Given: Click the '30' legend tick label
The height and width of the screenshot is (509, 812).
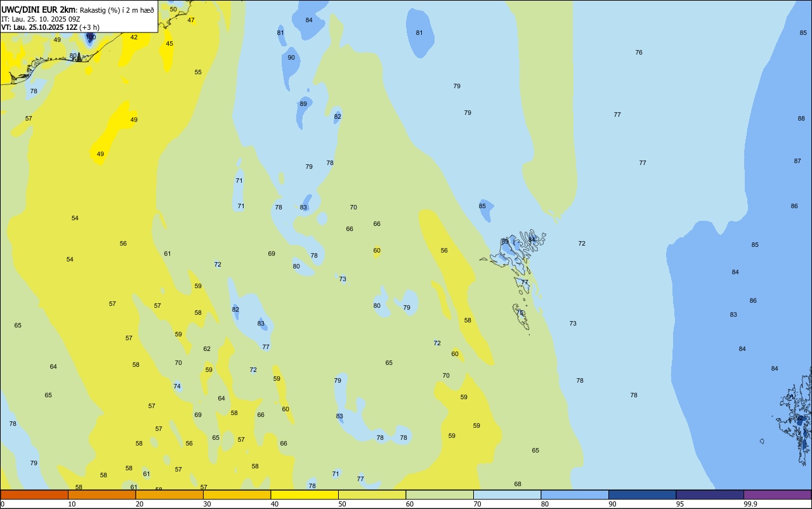Looking at the screenshot, I should tap(207, 504).
